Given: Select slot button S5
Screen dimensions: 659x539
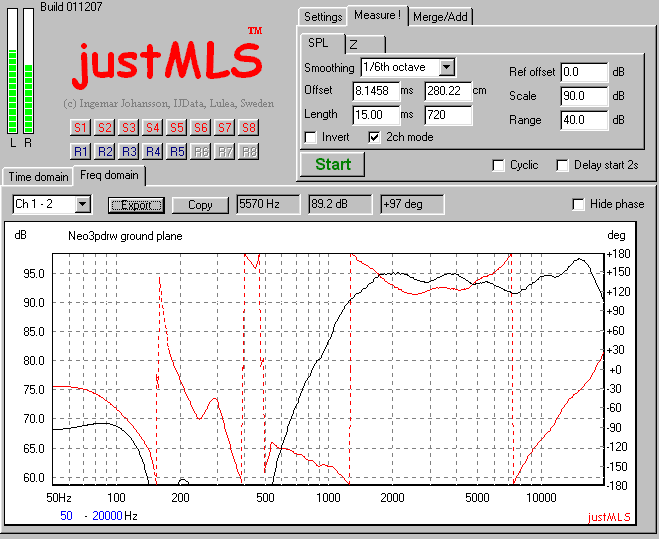Looking at the screenshot, I should [177, 127].
